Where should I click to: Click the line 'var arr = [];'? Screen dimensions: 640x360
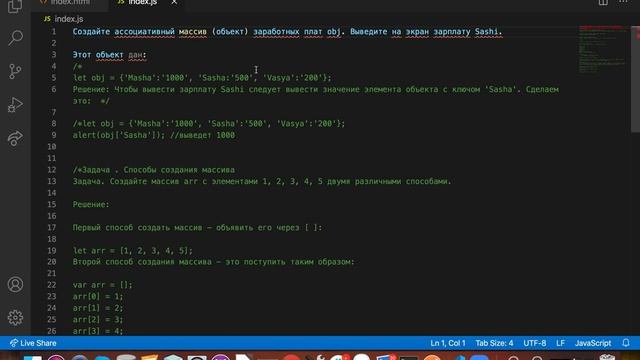(x=102, y=285)
